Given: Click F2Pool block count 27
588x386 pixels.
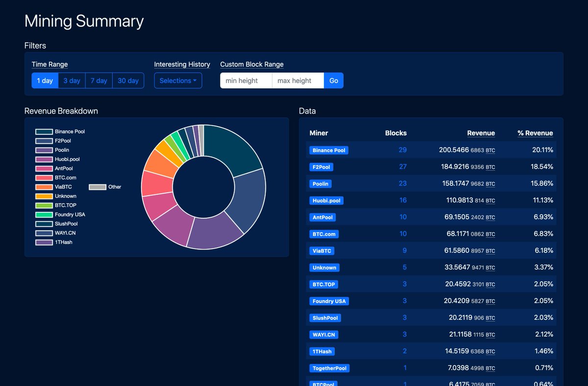Looking at the screenshot, I should 402,166.
